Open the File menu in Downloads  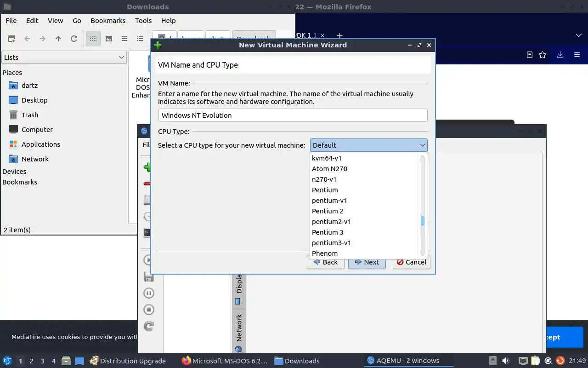11,20
